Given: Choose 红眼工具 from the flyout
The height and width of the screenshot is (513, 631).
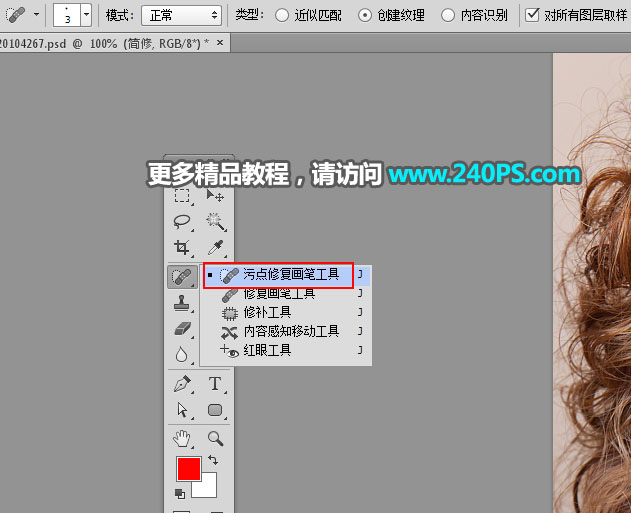Looking at the screenshot, I should [286, 350].
